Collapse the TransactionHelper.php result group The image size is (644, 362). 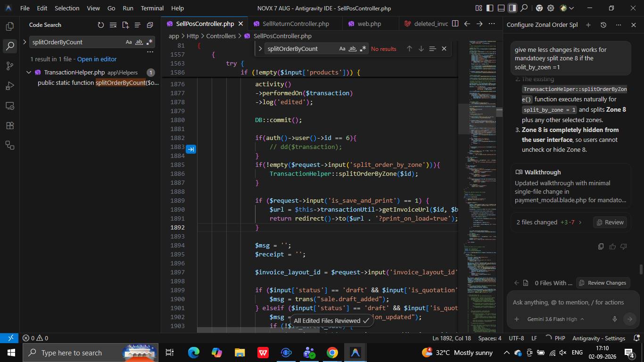[29, 73]
